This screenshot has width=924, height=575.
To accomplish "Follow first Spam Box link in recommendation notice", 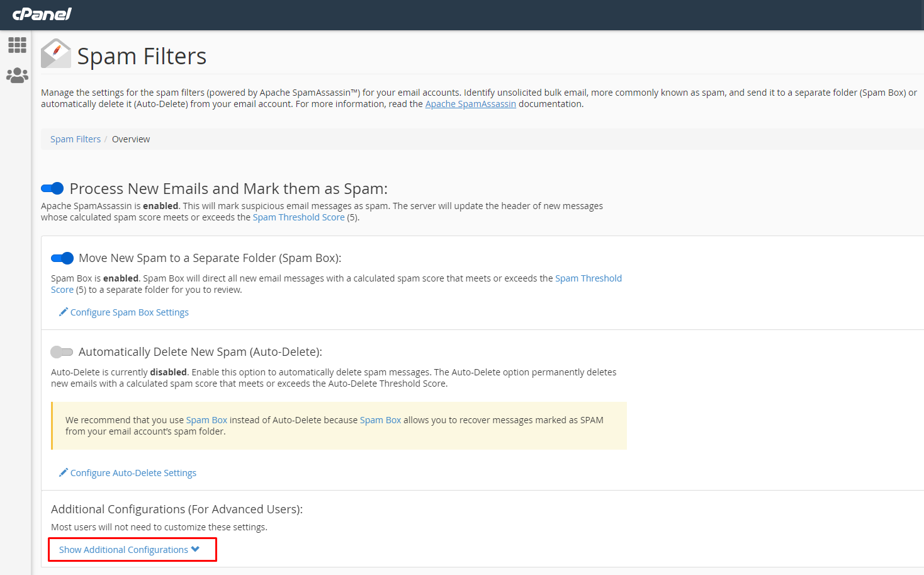I will click(x=206, y=420).
